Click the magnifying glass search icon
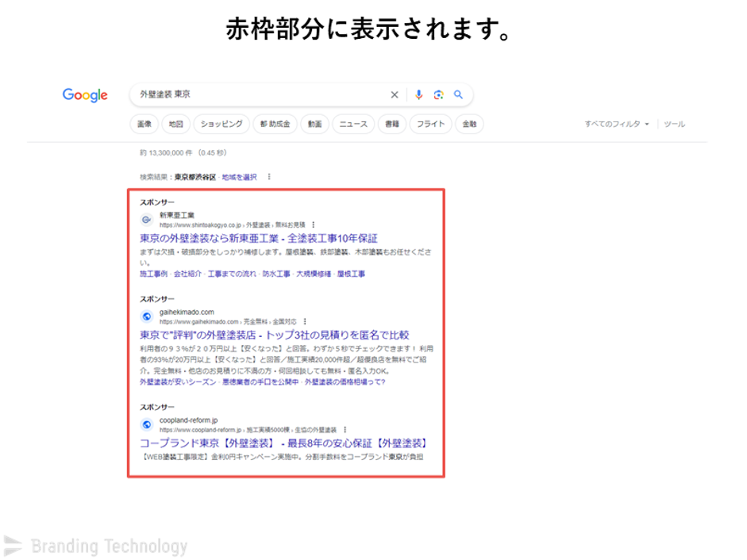This screenshot has height=560, width=747. point(458,94)
